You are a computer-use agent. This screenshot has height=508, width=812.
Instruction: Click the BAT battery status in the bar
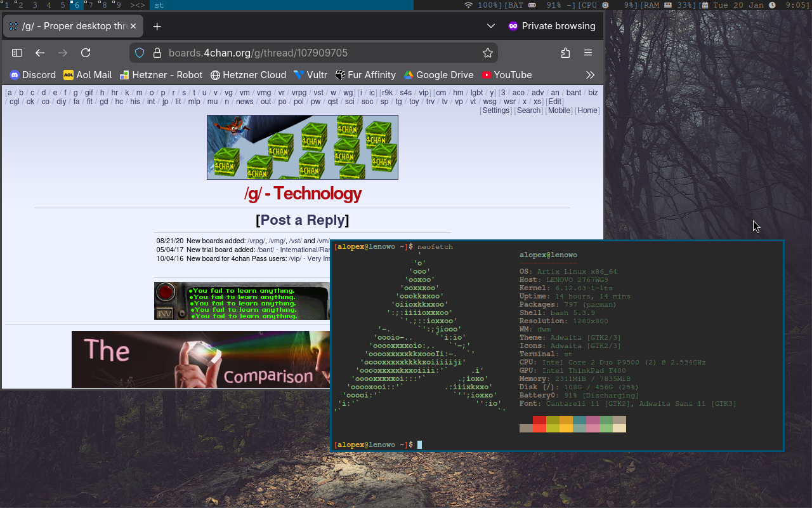point(539,5)
